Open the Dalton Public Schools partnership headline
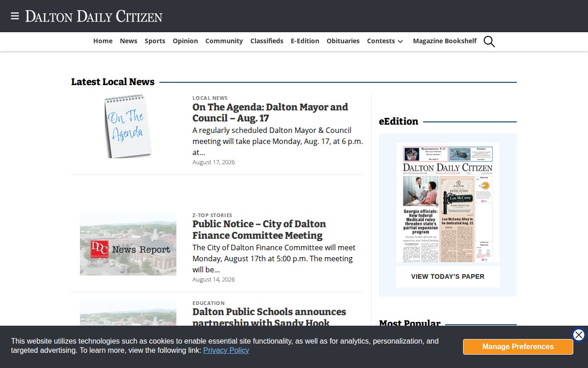Image resolution: width=588 pixels, height=368 pixels. (x=269, y=317)
